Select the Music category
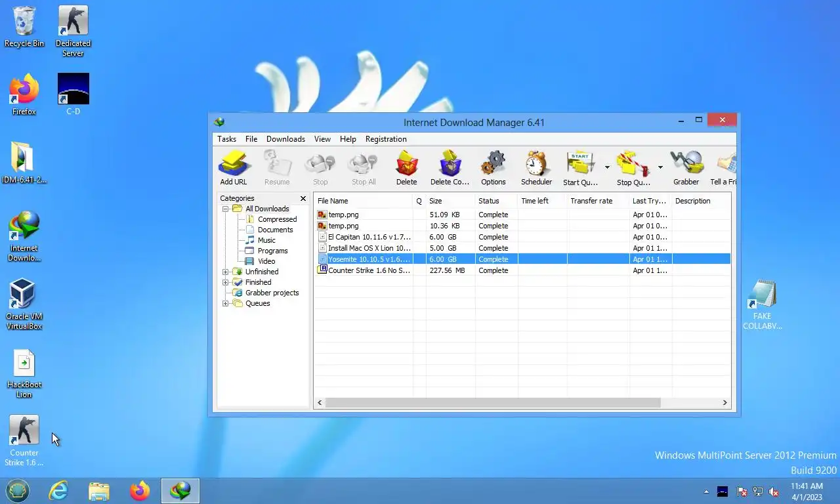This screenshot has height=504, width=840. point(266,240)
